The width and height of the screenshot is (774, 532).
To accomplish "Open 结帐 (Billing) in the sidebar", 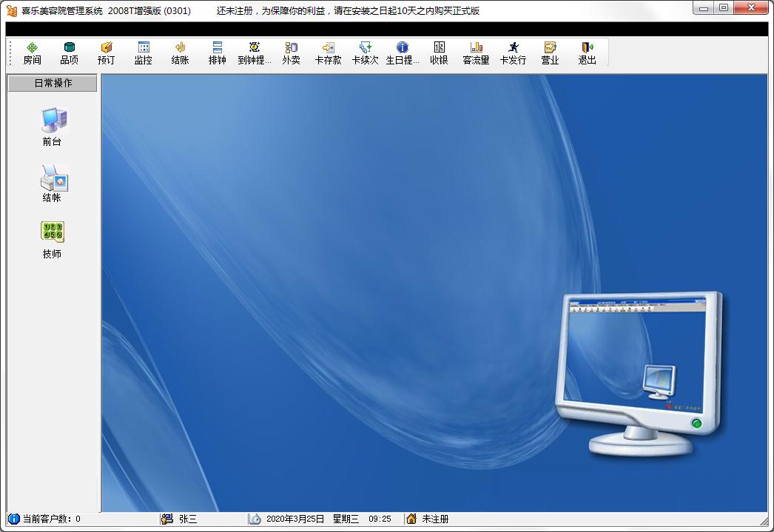I will pos(53,183).
